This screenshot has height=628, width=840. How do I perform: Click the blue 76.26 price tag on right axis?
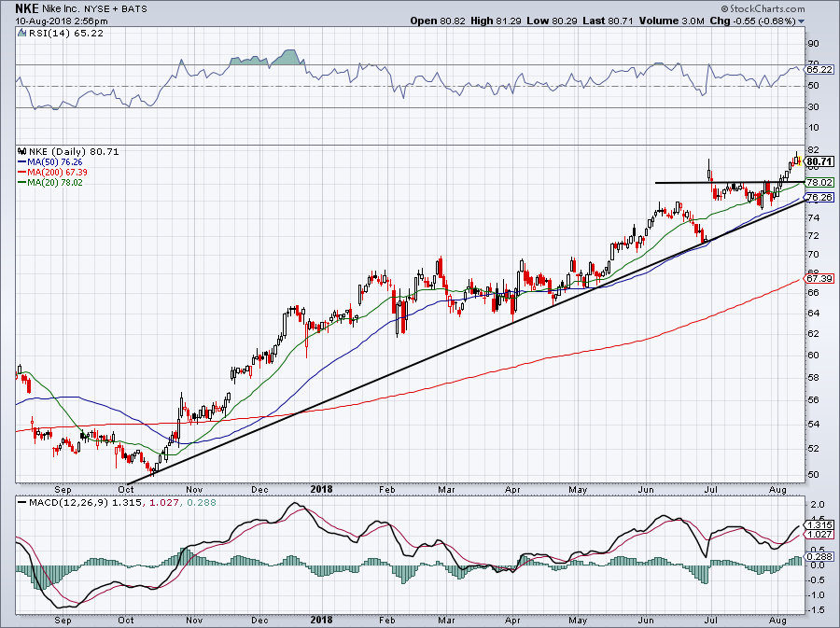(x=819, y=197)
